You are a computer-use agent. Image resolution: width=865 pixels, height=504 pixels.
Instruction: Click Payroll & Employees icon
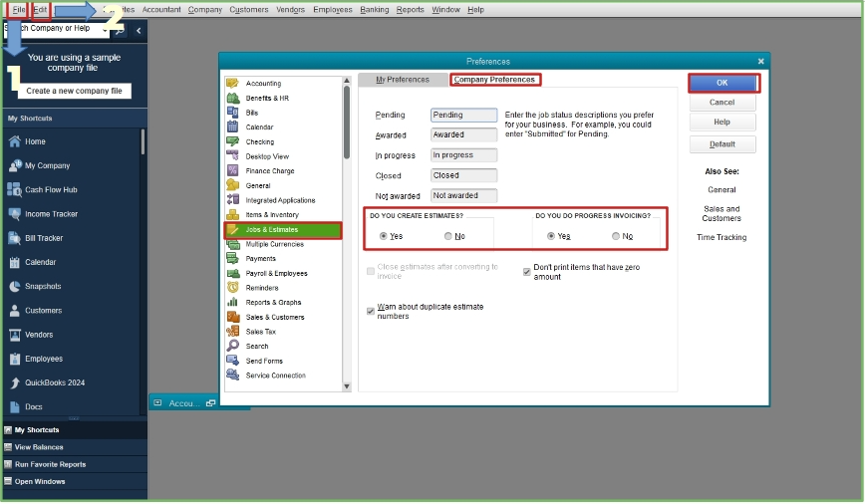click(x=232, y=273)
